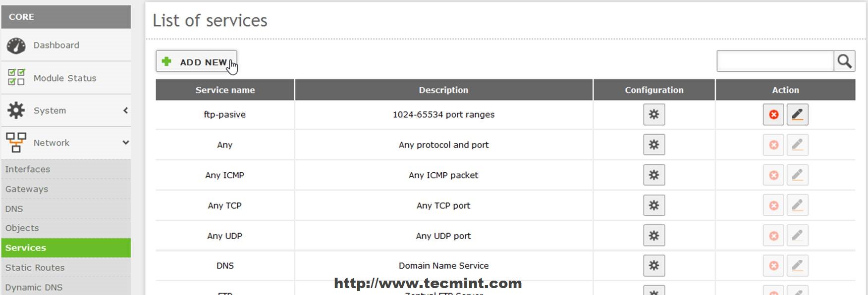Viewport: 868px width, 295px height.
Task: Open Static Routes page
Action: coord(35,268)
